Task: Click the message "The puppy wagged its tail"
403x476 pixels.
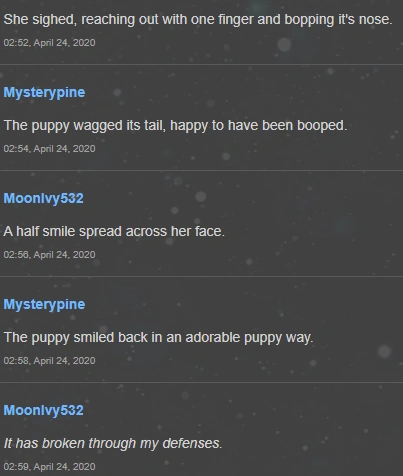Action: tap(176, 126)
